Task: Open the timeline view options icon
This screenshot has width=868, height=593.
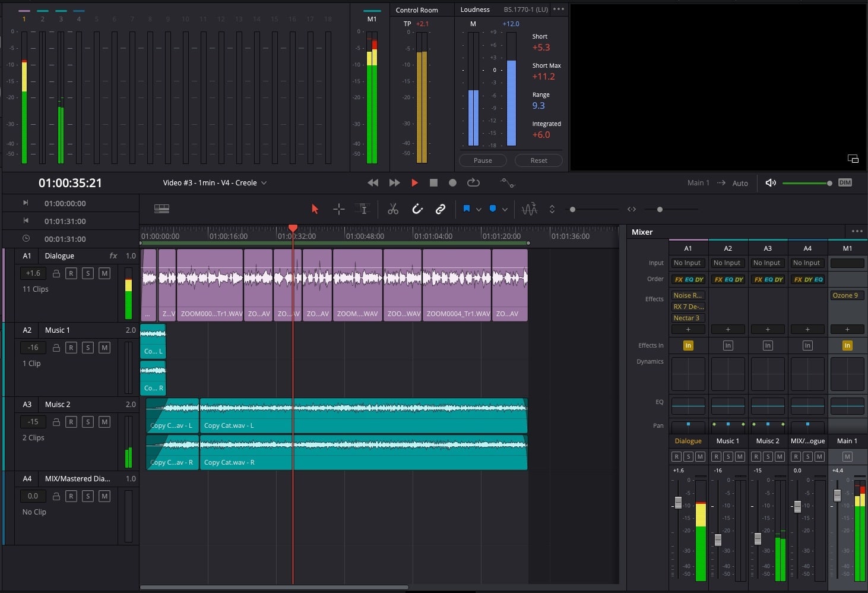Action: (161, 209)
